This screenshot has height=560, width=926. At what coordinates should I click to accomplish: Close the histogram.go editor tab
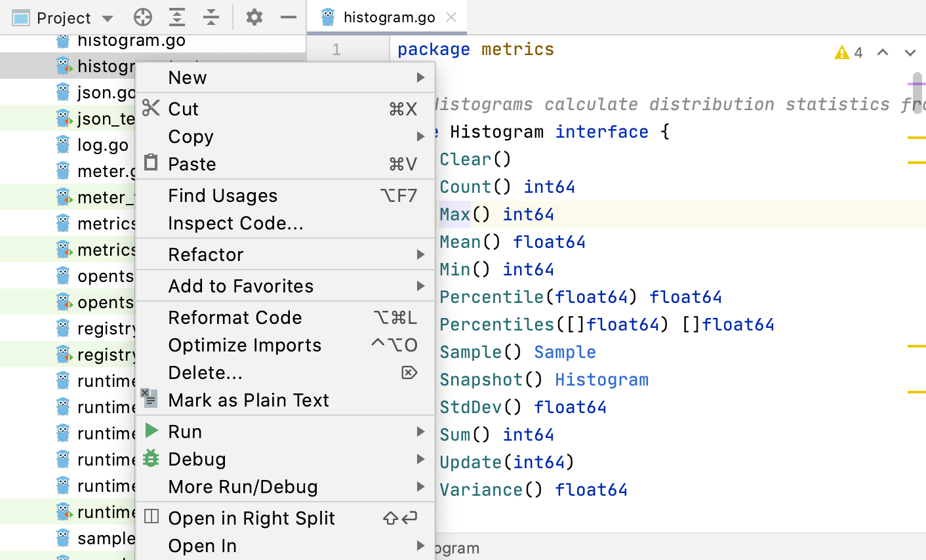click(x=451, y=18)
